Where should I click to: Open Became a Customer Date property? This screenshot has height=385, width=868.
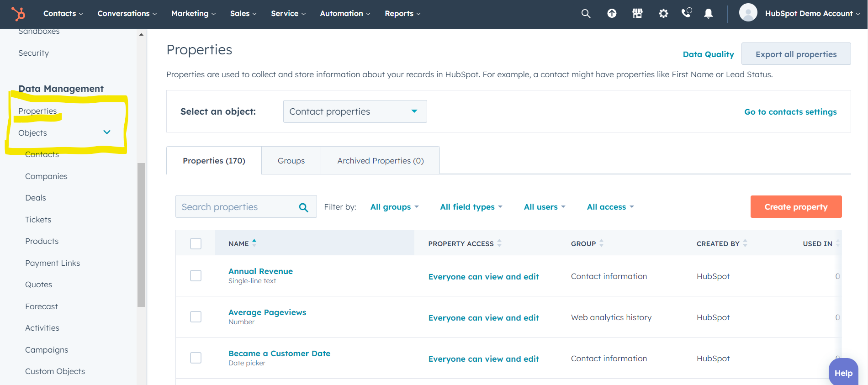pos(279,353)
